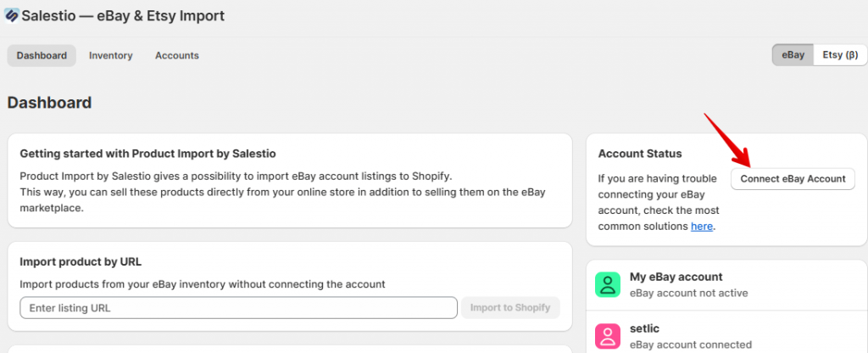Focus the Enter listing URL field
Screen dimensions: 868x353
click(238, 308)
